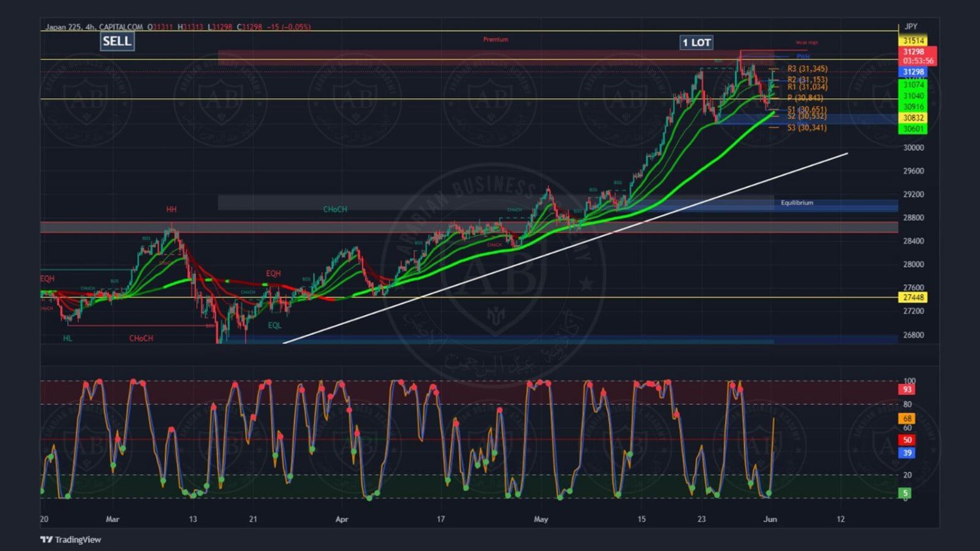Click the Jun date on time axis

(x=770, y=519)
